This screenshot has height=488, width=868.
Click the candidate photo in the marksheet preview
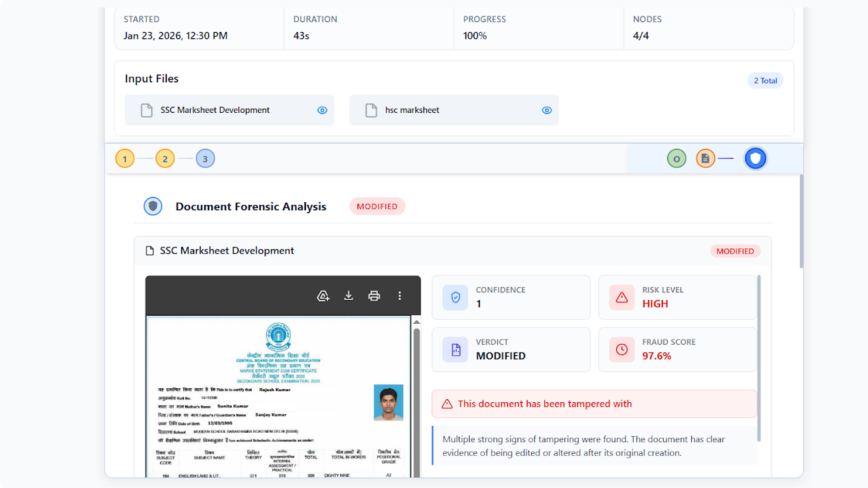[x=389, y=403]
